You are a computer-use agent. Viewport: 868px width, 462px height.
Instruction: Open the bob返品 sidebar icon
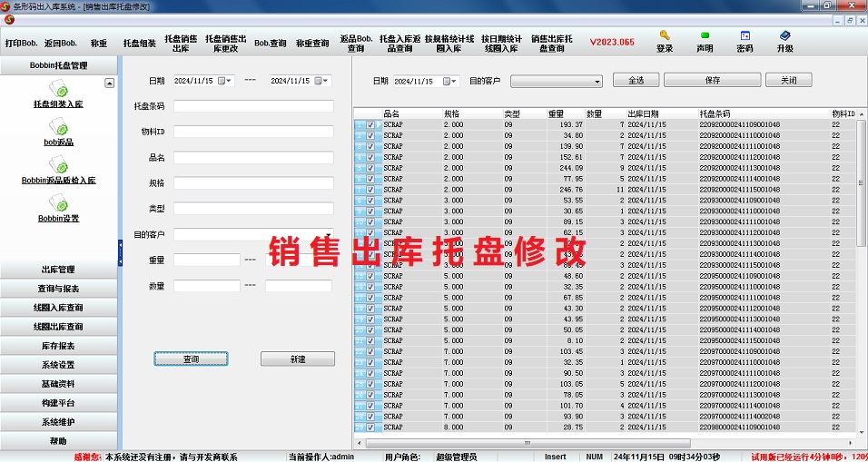59,128
